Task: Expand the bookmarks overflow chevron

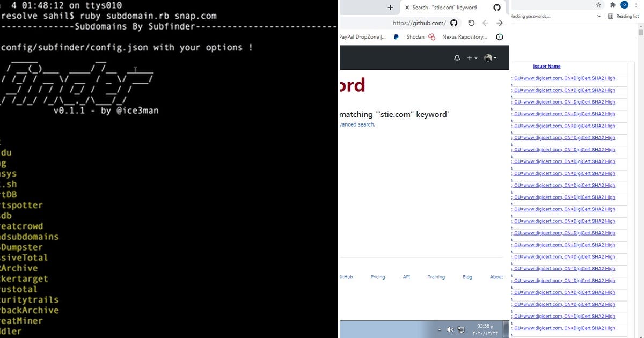Action: tap(599, 16)
